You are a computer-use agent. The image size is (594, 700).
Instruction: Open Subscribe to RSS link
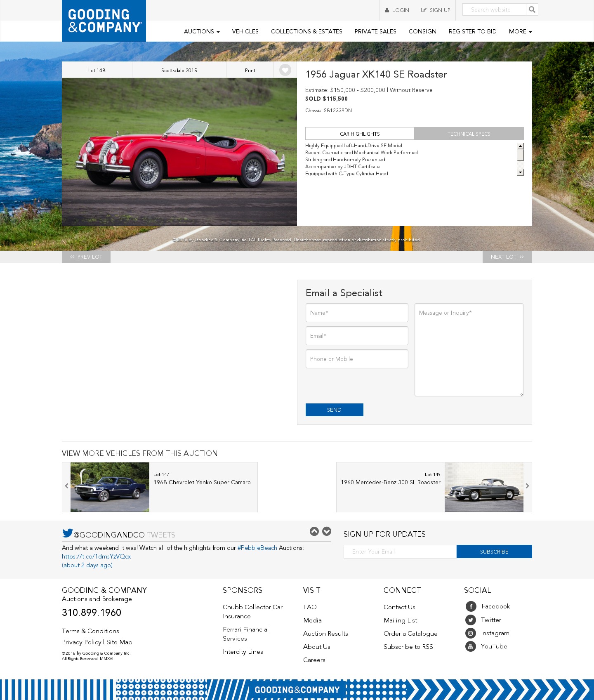[x=408, y=647]
